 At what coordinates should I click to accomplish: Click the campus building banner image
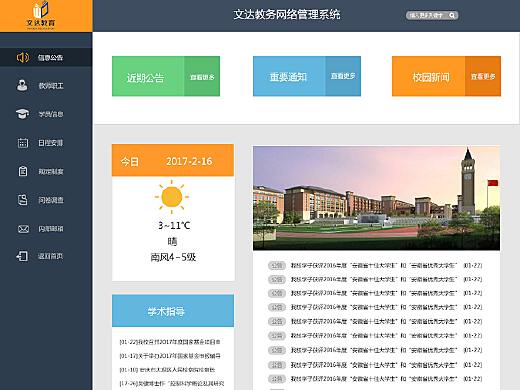coord(376,198)
